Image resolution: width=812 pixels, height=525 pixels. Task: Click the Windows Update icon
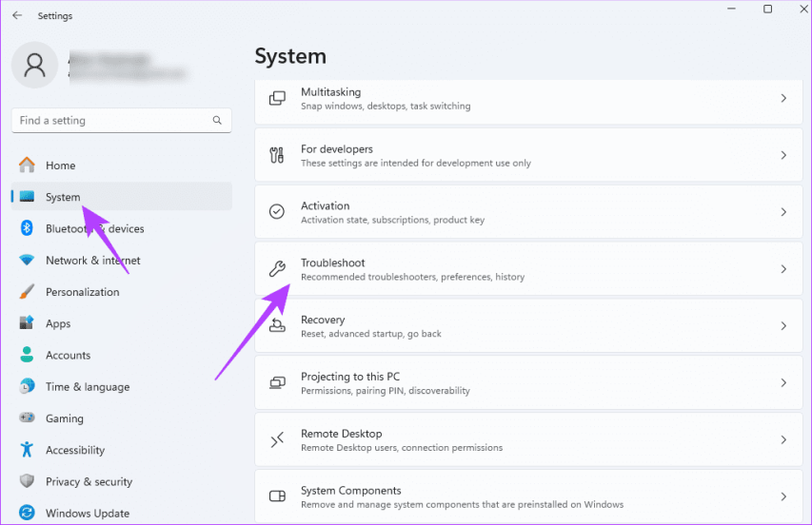point(28,513)
